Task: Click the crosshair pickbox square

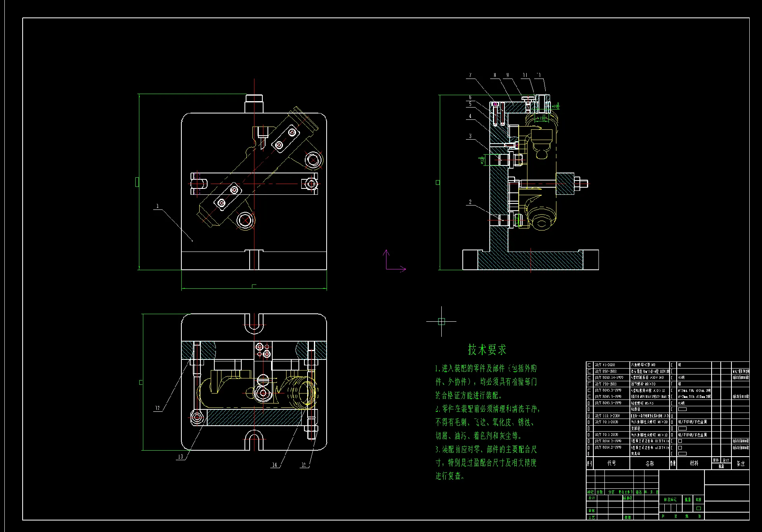Action: point(441,321)
